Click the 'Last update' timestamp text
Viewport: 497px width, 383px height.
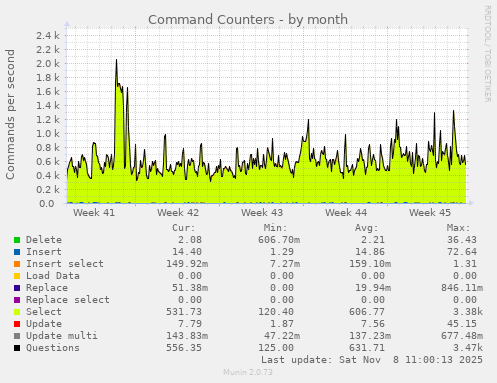pos(372,360)
